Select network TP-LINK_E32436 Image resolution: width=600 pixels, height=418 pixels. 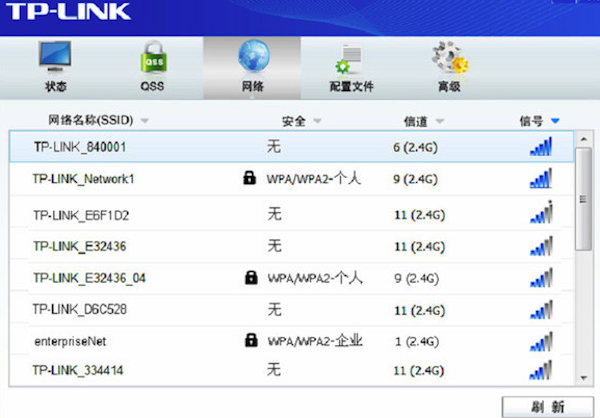point(292,246)
